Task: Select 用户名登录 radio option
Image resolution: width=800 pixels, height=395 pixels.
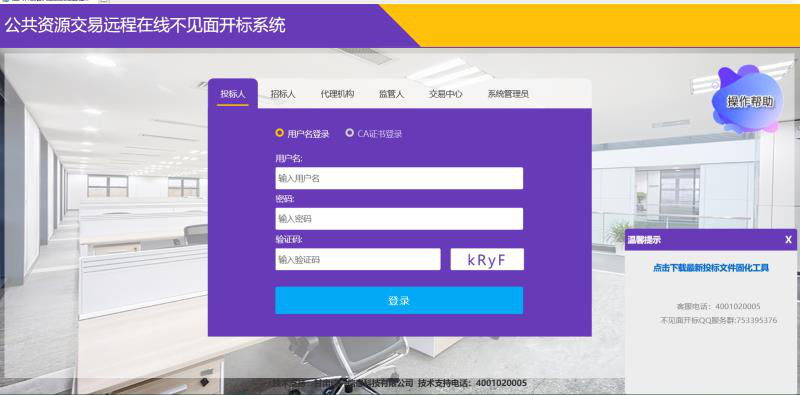Action: [279, 133]
